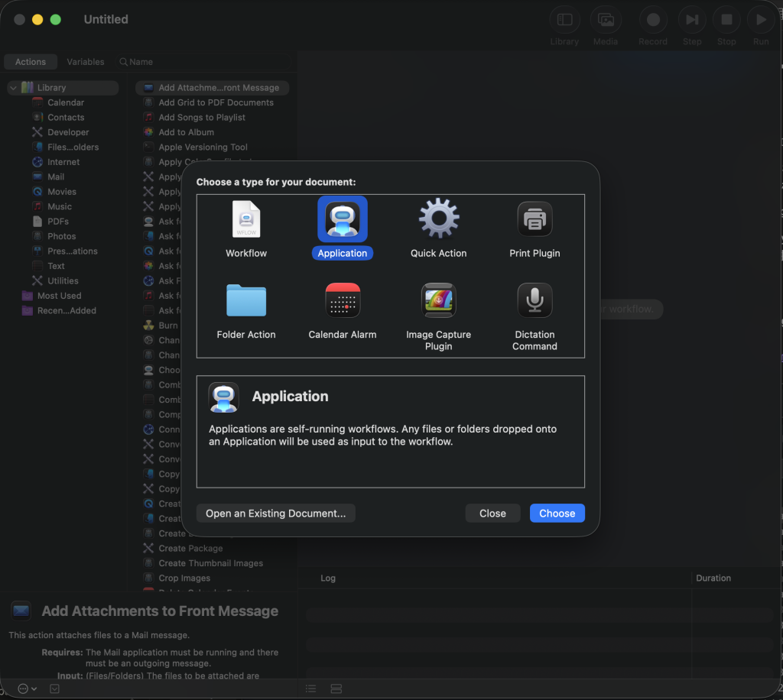This screenshot has width=783, height=700.
Task: Select Add Attachments to Front Message action
Action: (x=213, y=88)
